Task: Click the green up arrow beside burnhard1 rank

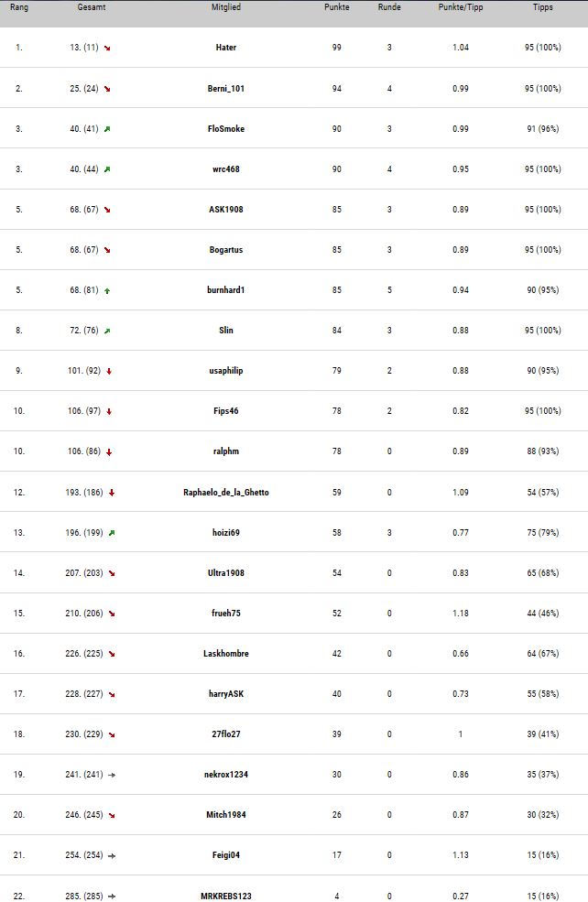Action: tap(107, 291)
